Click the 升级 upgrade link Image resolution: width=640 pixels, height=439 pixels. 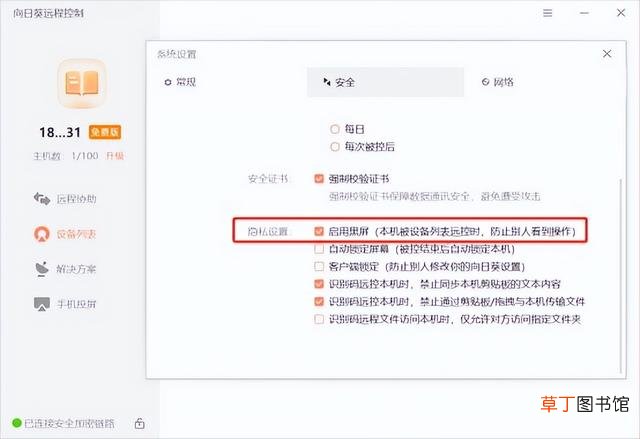point(115,156)
